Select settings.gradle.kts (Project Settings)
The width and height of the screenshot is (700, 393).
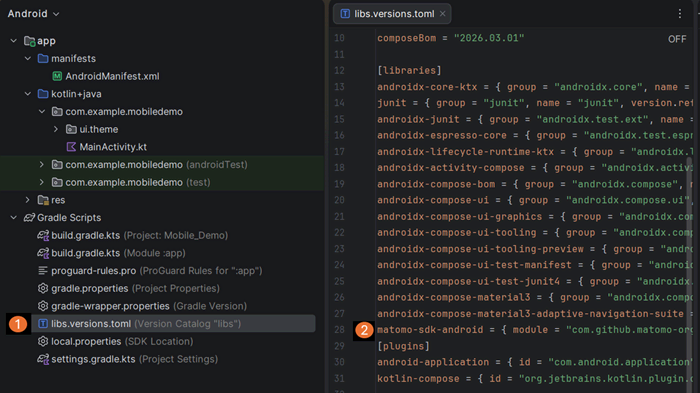[134, 359]
